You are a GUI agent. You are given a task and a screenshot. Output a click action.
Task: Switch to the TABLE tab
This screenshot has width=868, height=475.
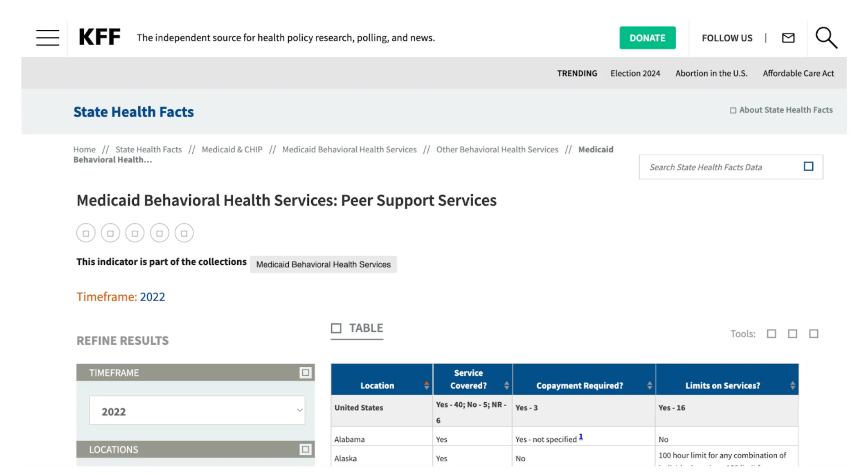click(357, 328)
